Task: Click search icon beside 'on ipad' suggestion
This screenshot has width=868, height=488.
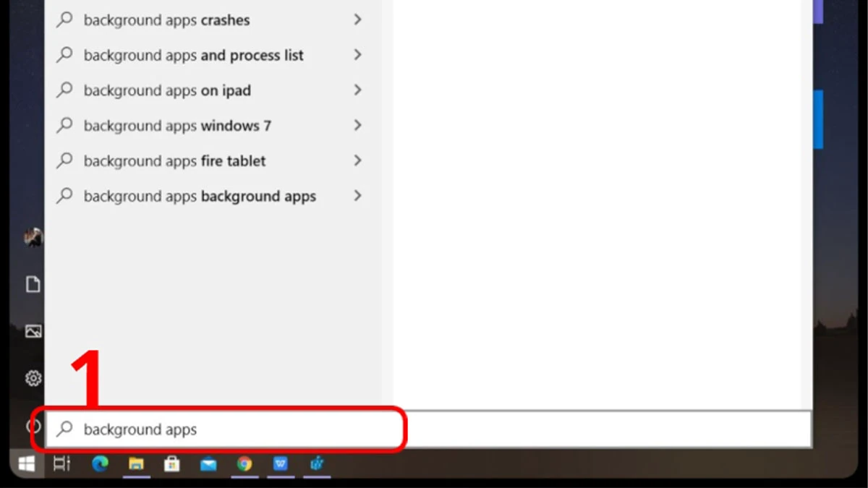Action: click(x=65, y=90)
